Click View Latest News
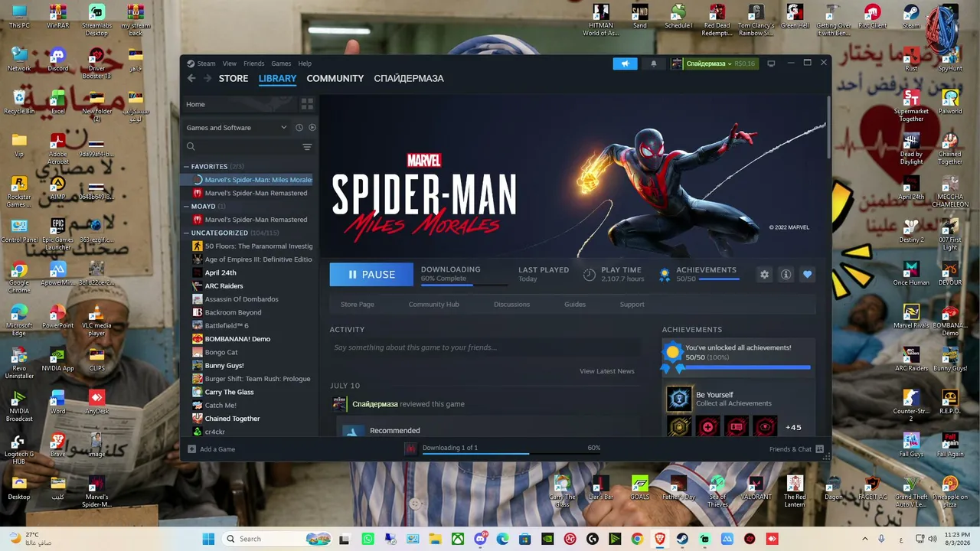 [607, 371]
